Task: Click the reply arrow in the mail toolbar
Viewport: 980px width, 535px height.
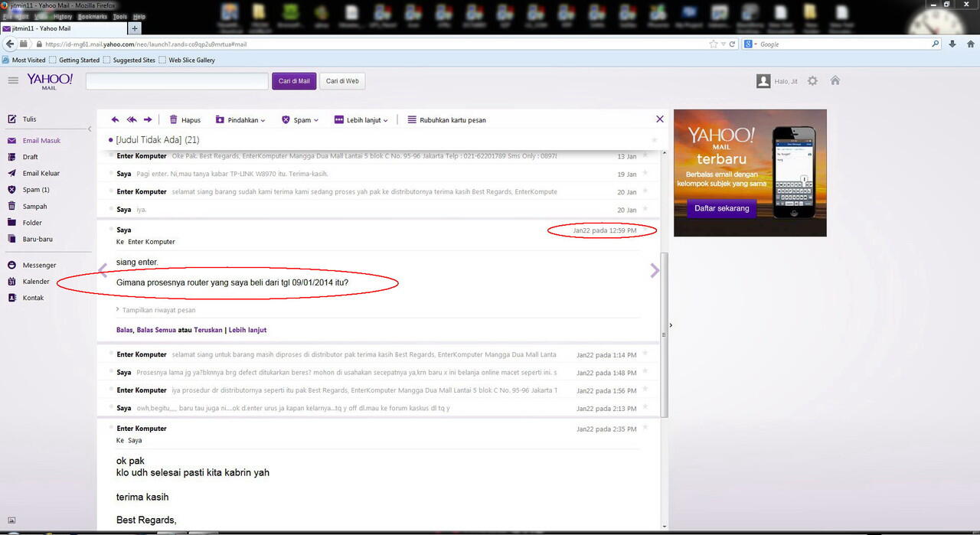Action: click(115, 119)
